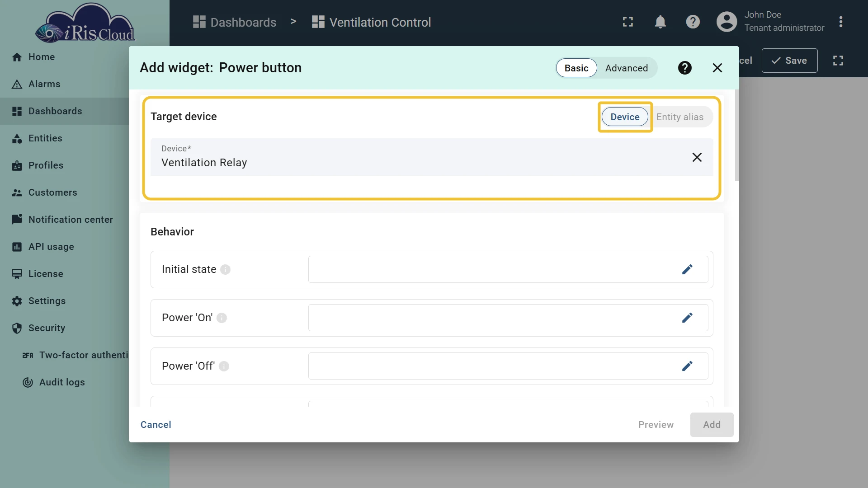The image size is (868, 488).
Task: Open the Customers page
Action: (63, 192)
